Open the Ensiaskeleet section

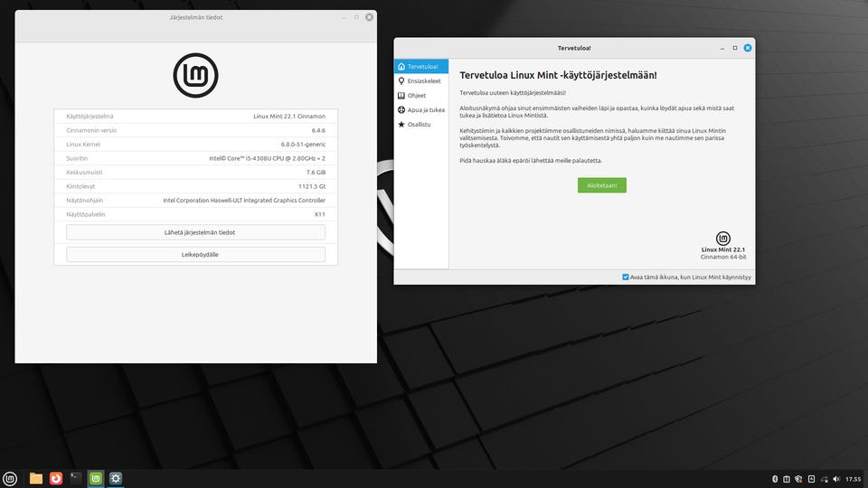[x=421, y=80]
